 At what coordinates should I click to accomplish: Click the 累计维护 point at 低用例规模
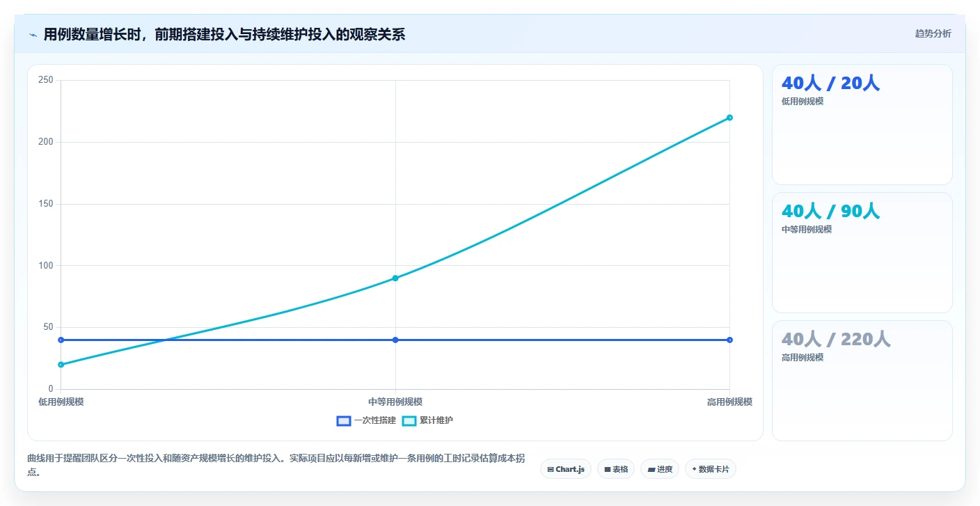[x=61, y=365]
